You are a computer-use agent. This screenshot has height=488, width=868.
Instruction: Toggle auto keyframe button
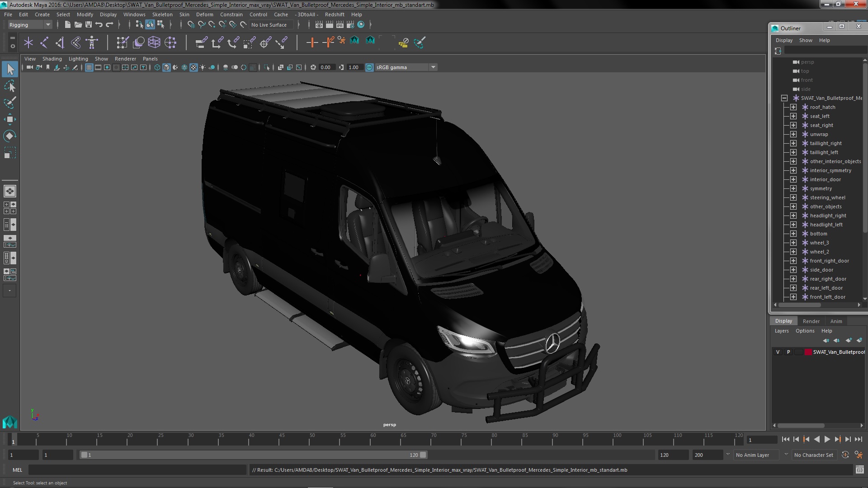[845, 455]
